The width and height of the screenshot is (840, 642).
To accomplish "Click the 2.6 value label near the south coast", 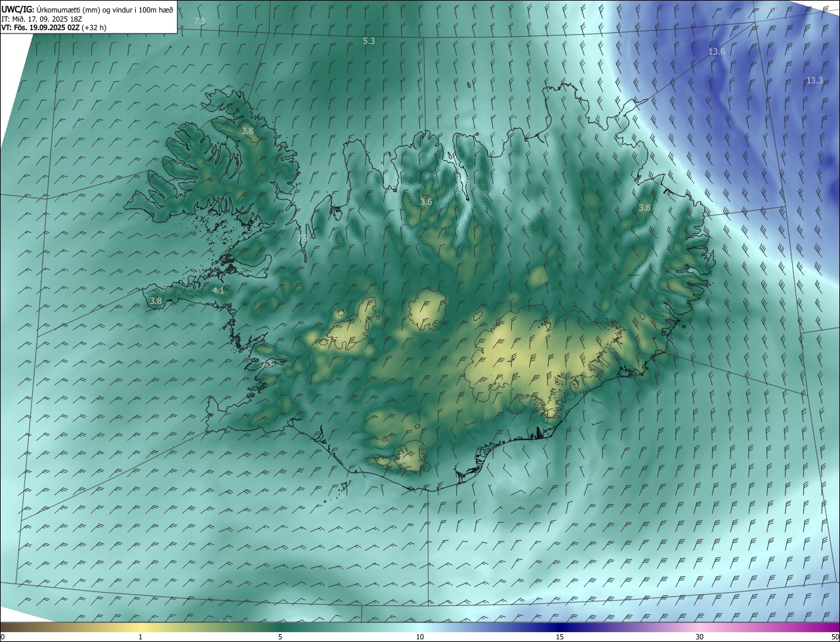I will coord(404,458).
